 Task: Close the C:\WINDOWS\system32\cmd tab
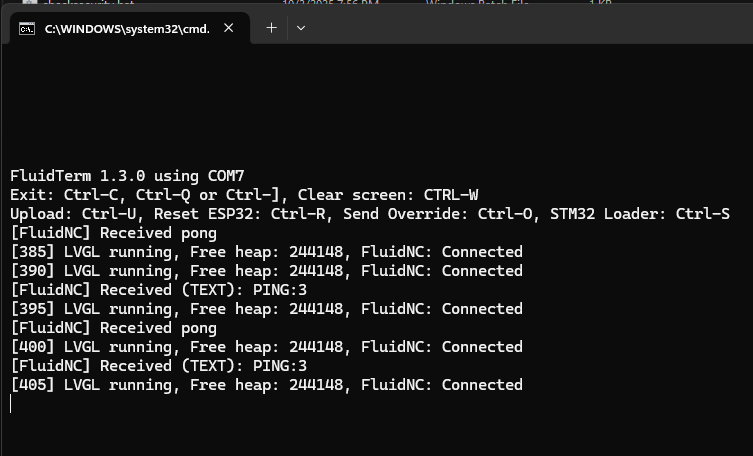(x=229, y=28)
